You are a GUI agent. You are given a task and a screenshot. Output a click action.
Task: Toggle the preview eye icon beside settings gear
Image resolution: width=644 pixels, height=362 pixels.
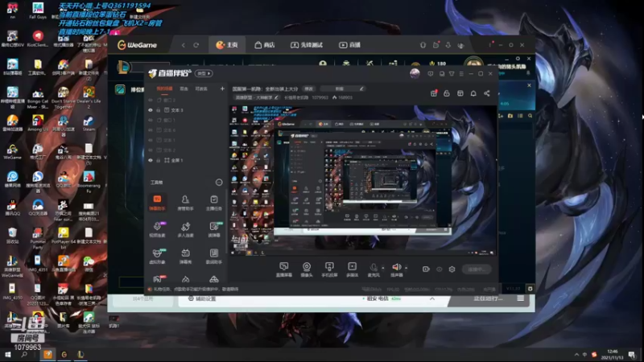[439, 269]
